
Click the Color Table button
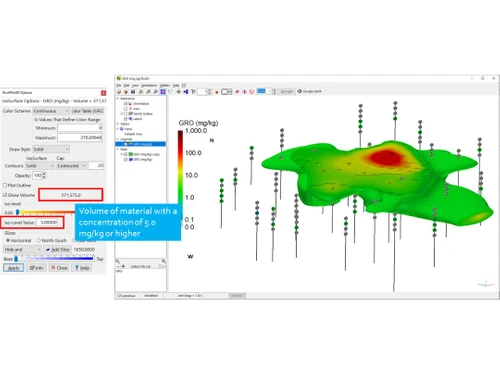[88, 111]
